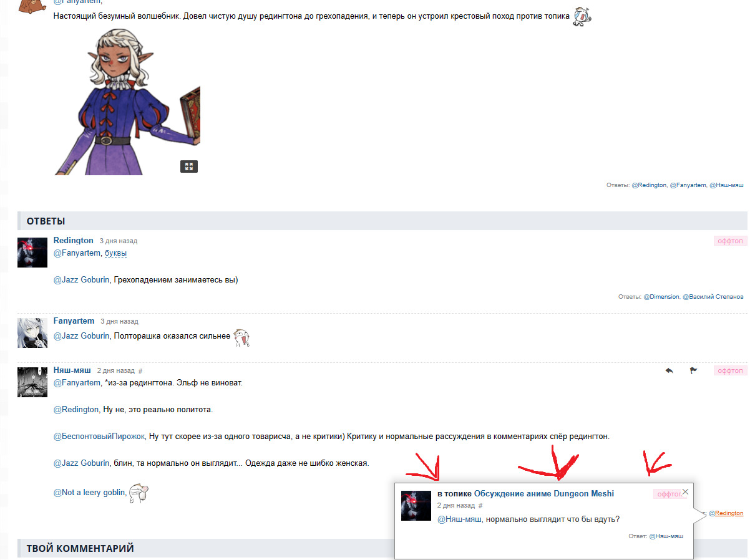Image resolution: width=750 pixels, height=560 pixels.
Task: Toggle the оффтоп tag inside the popup
Action: point(668,494)
